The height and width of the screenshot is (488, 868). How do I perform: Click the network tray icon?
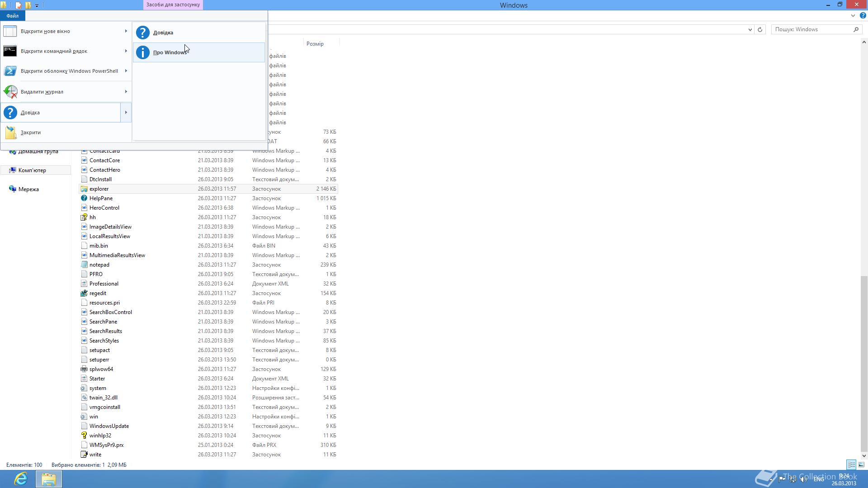(793, 479)
